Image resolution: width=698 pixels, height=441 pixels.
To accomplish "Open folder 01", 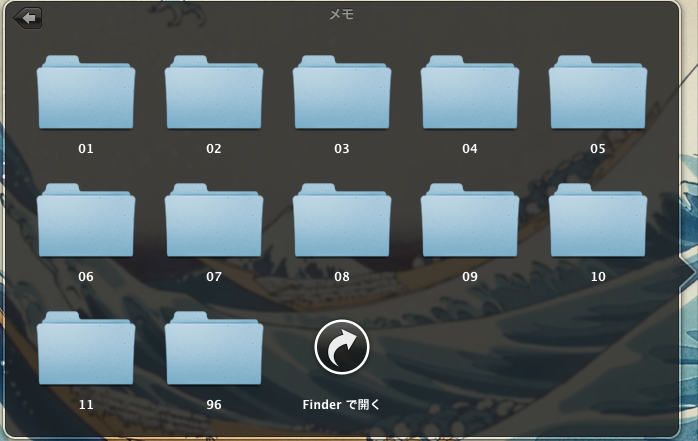I will tap(86, 93).
